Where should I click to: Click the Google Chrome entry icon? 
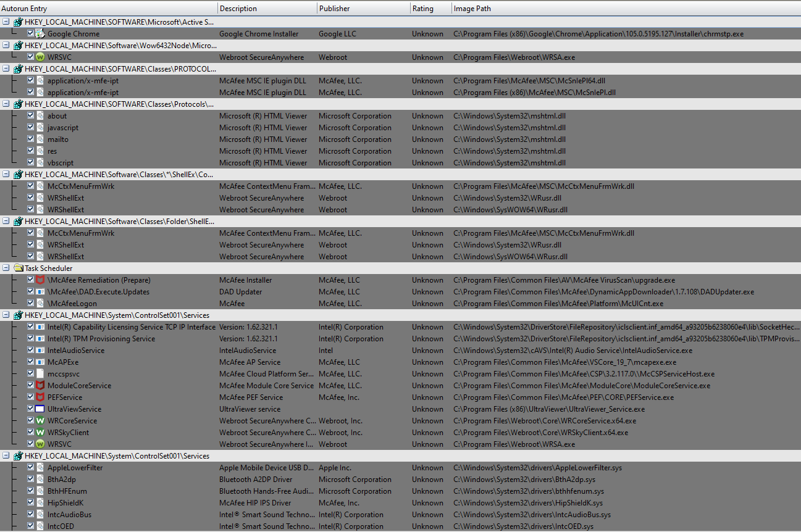point(40,34)
